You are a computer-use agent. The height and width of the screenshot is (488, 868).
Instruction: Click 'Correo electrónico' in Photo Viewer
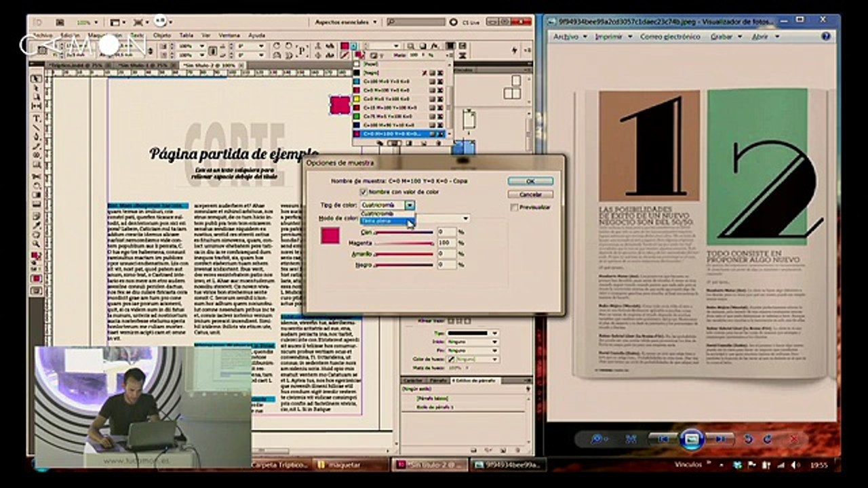pyautogui.click(x=670, y=37)
